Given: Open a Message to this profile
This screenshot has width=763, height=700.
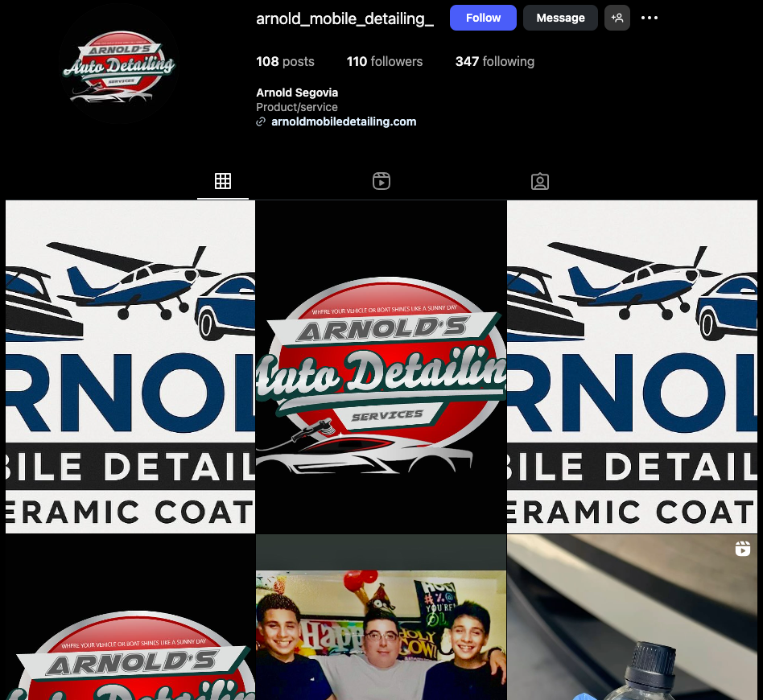Looking at the screenshot, I should tap(560, 18).
